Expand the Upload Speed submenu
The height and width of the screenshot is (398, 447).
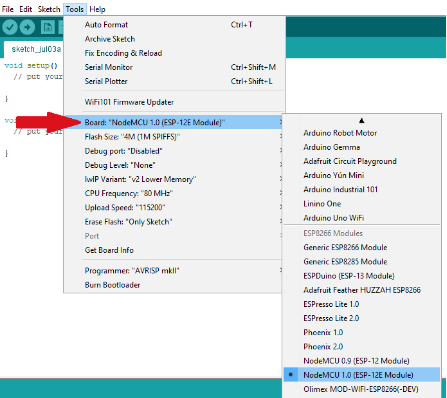[174, 207]
